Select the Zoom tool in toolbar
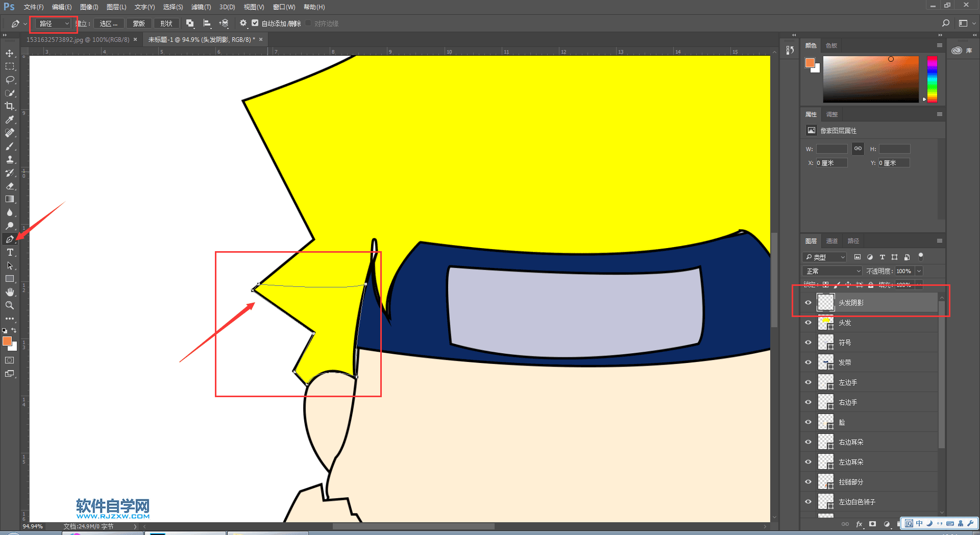 [x=10, y=305]
